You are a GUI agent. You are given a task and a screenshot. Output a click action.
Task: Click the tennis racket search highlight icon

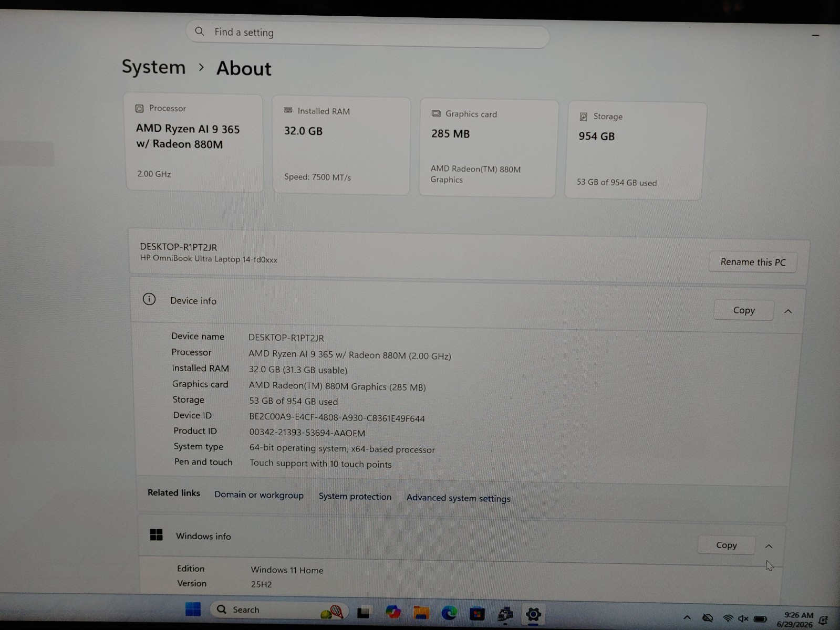pos(332,612)
